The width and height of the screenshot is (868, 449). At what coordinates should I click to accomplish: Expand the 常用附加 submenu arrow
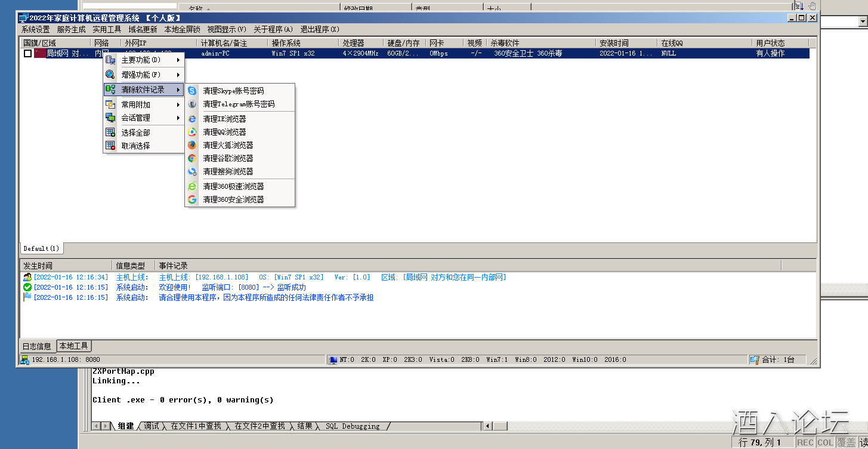[178, 104]
